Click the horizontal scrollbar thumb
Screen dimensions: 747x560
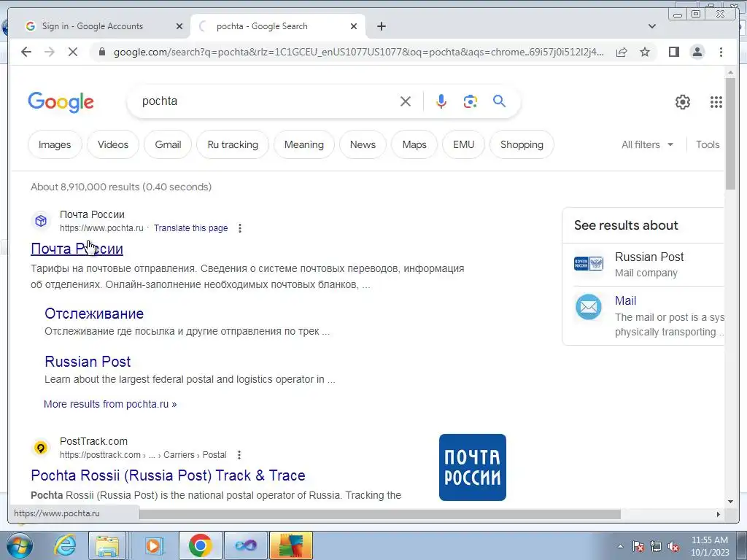coord(379,514)
